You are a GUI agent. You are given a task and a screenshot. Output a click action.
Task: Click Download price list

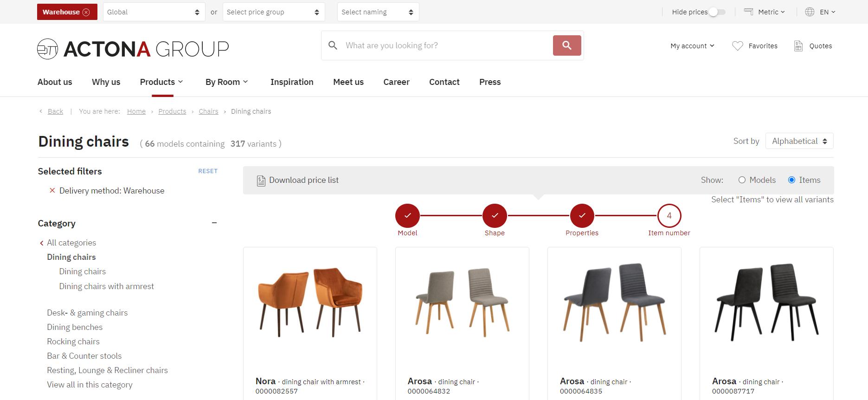coord(304,180)
